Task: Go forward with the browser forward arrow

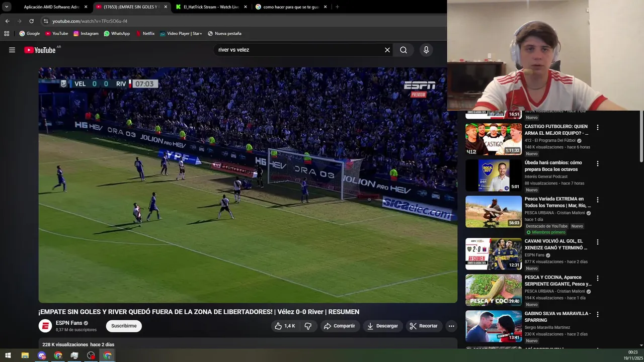Action: tap(19, 21)
